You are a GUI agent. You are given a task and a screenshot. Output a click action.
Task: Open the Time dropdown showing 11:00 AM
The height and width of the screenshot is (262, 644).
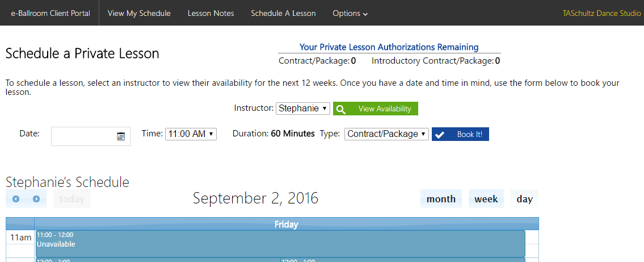tap(191, 134)
